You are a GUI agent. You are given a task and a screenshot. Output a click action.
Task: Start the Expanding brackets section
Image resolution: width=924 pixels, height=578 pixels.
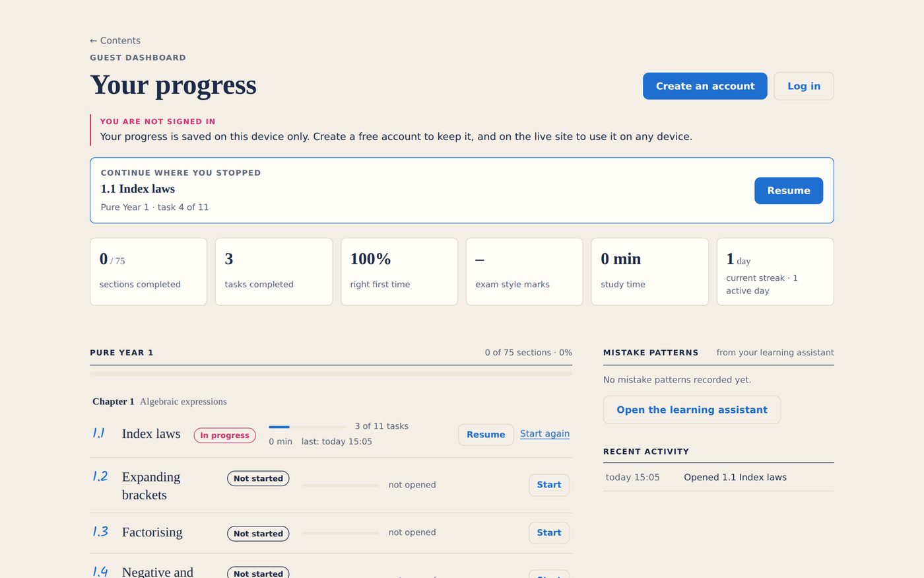coord(549,485)
